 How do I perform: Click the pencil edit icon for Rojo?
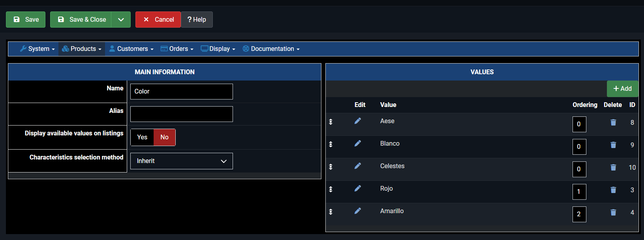coord(358,189)
